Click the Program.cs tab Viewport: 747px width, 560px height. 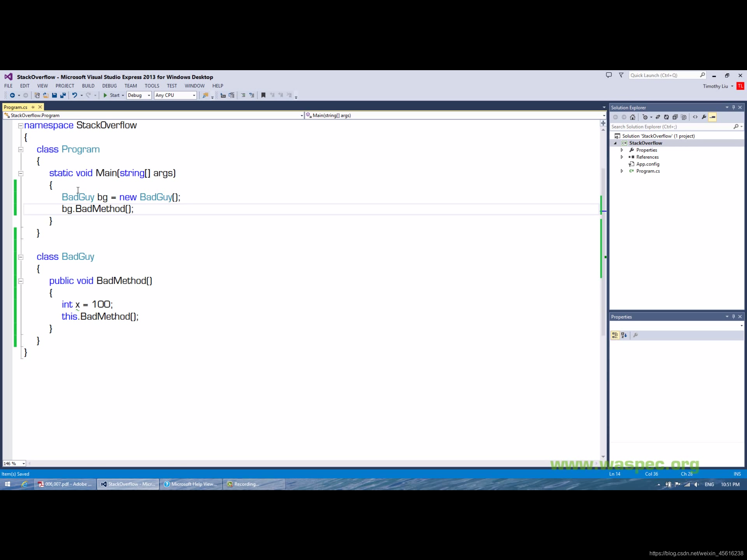coord(16,106)
